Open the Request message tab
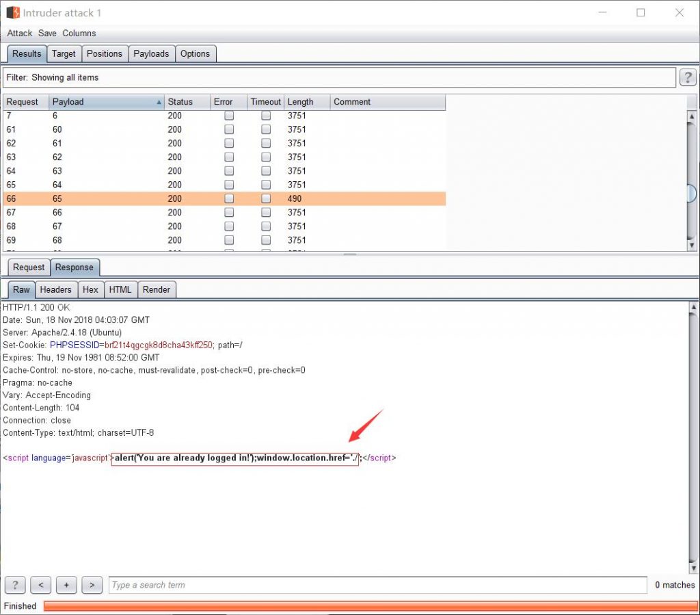The image size is (700, 615). [29, 267]
